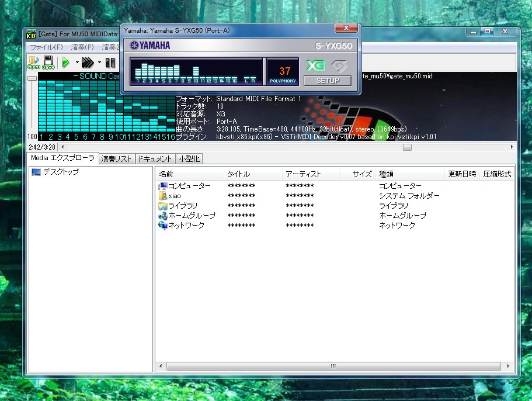Select デスクトップ in the folder tree
Image resolution: width=532 pixels, height=401 pixels.
[x=61, y=172]
